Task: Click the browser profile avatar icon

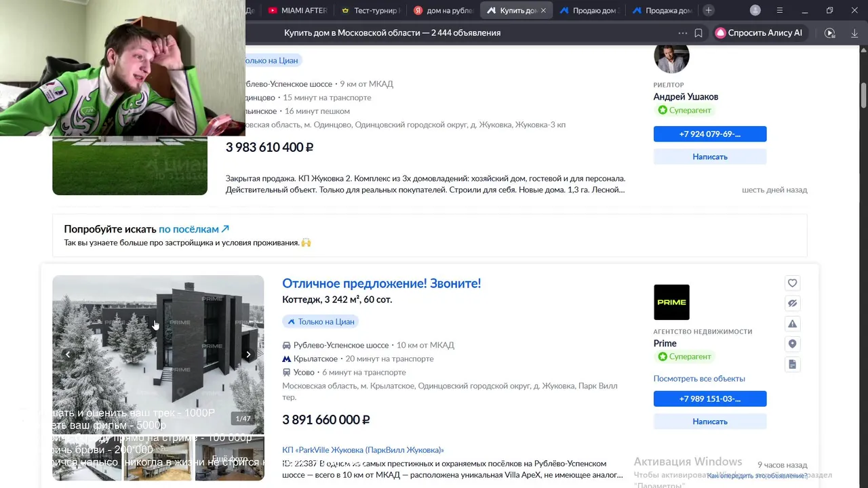Action: (x=755, y=10)
